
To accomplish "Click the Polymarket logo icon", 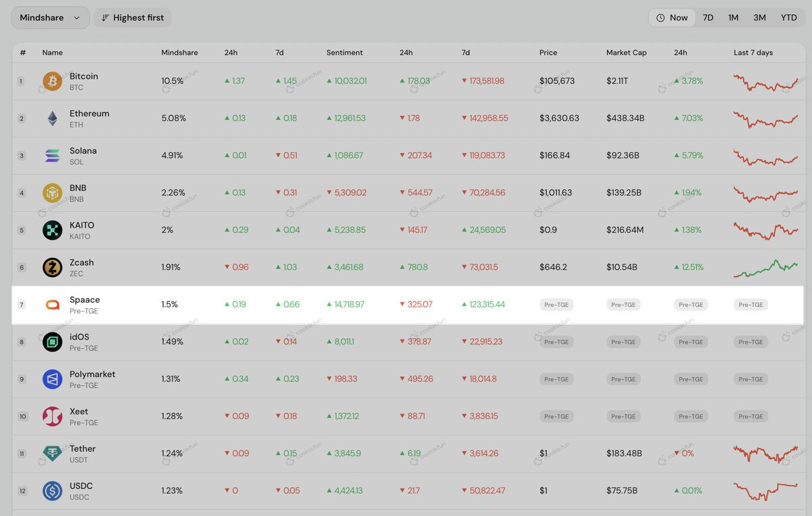I will [52, 379].
